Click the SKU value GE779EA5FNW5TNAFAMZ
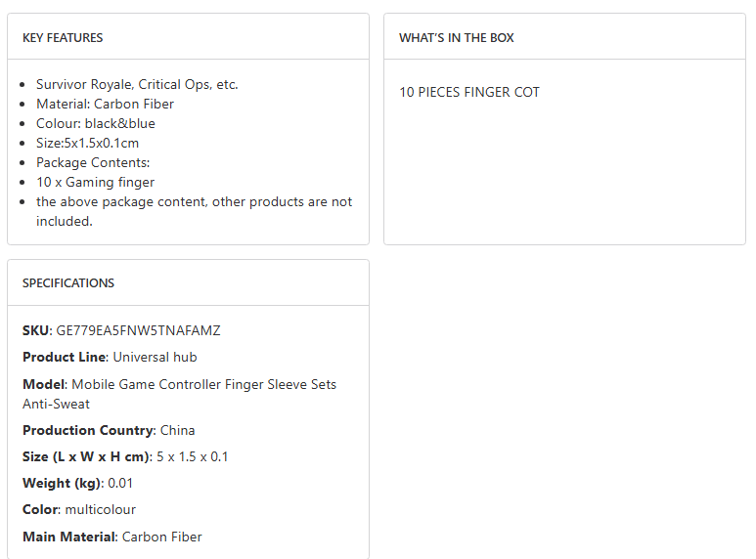 pyautogui.click(x=139, y=331)
